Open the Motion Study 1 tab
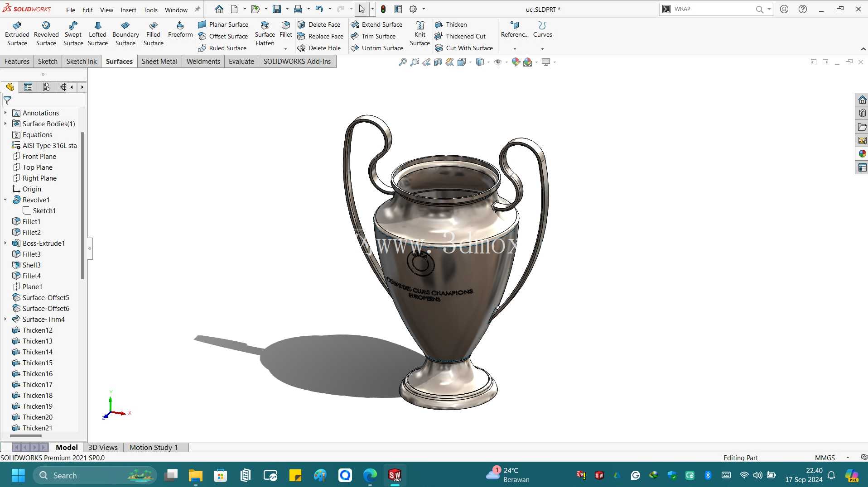The image size is (868, 487). (x=154, y=447)
